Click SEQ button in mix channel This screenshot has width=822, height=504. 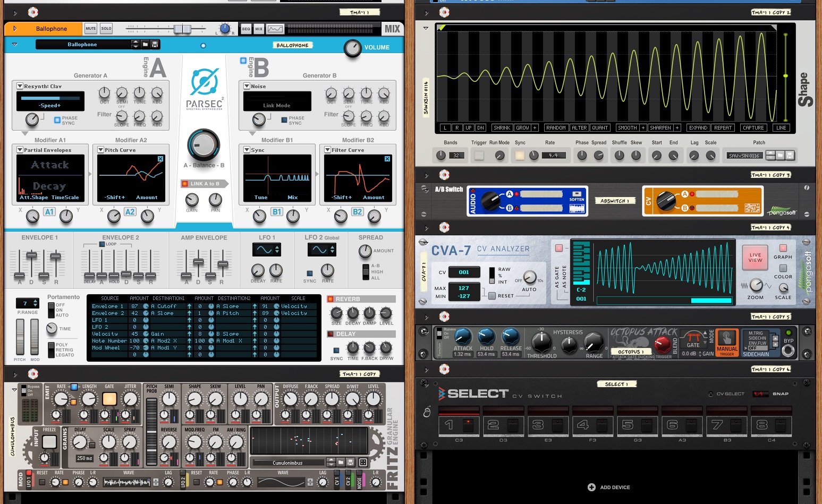click(x=246, y=29)
